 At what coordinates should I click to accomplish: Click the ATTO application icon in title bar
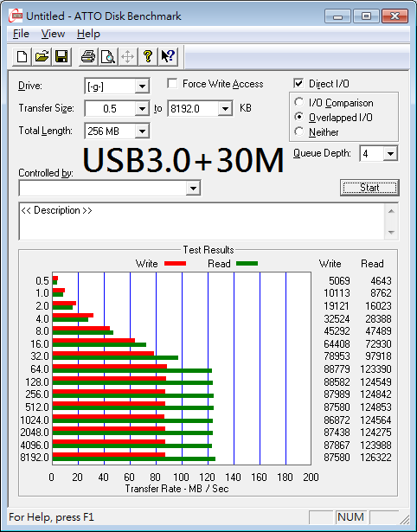[x=16, y=16]
